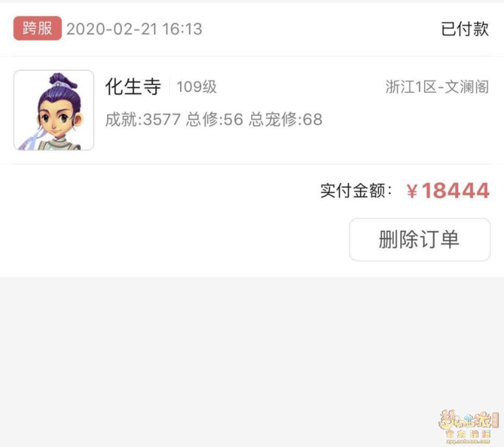Tap the order card header row
The width and height of the screenshot is (504, 447).
pos(252,29)
